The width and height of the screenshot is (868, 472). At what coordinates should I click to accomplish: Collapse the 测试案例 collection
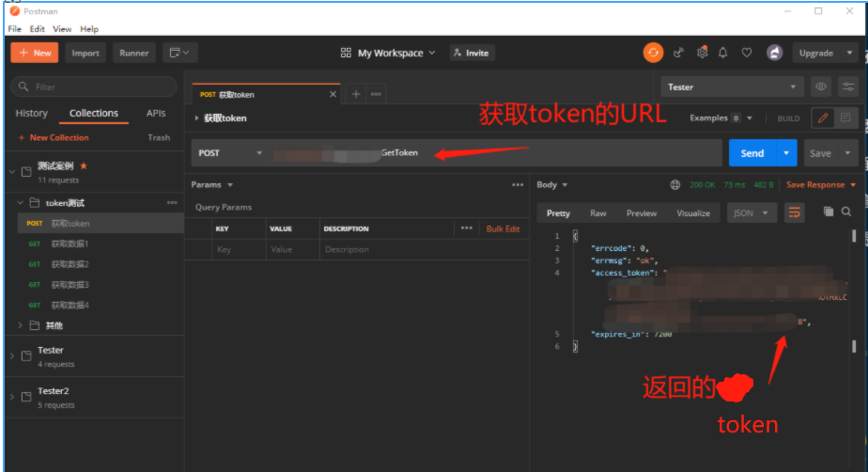12,172
